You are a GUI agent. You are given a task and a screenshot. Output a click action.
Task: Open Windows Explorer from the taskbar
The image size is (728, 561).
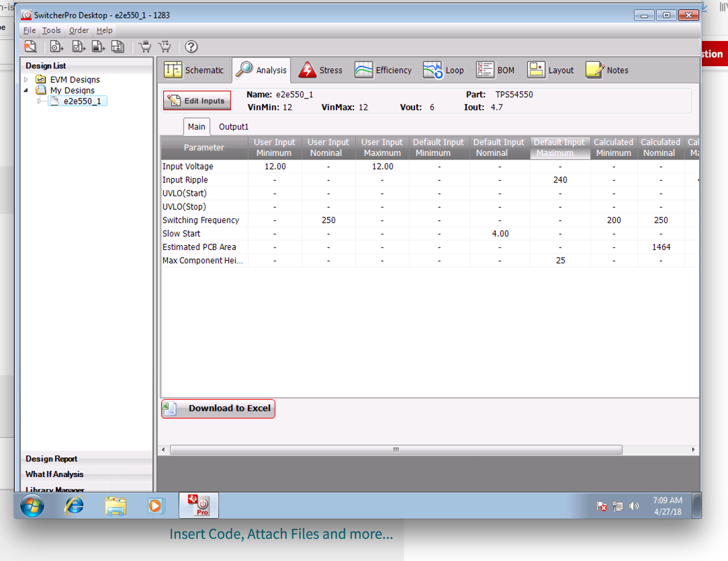click(115, 506)
